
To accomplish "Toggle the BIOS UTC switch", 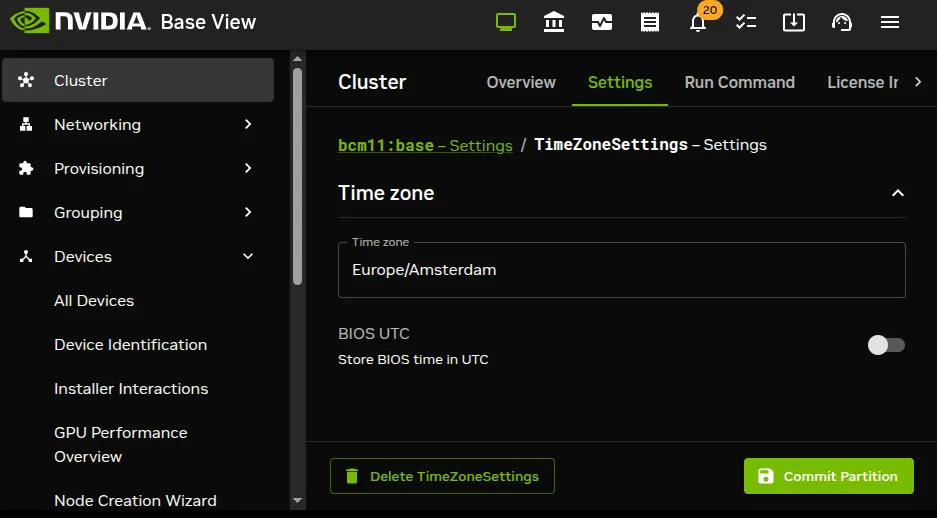I will click(886, 345).
